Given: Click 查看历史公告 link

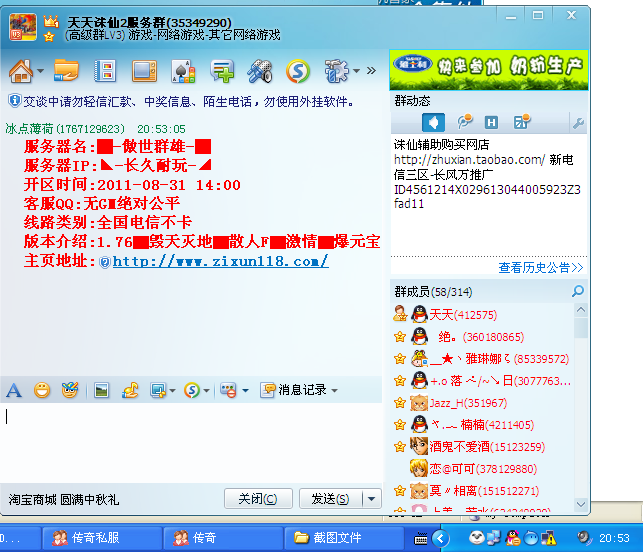Looking at the screenshot, I should click(x=540, y=268).
